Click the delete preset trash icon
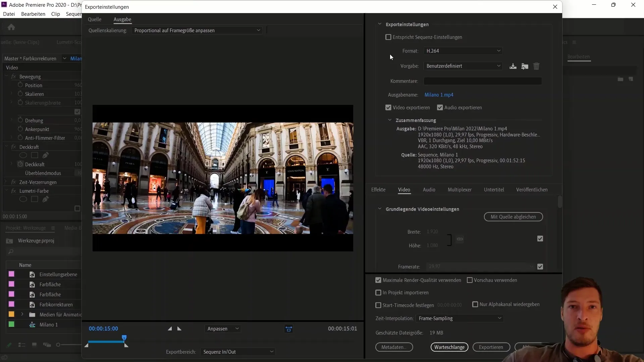Viewport: 644px width, 362px height. coord(536,66)
